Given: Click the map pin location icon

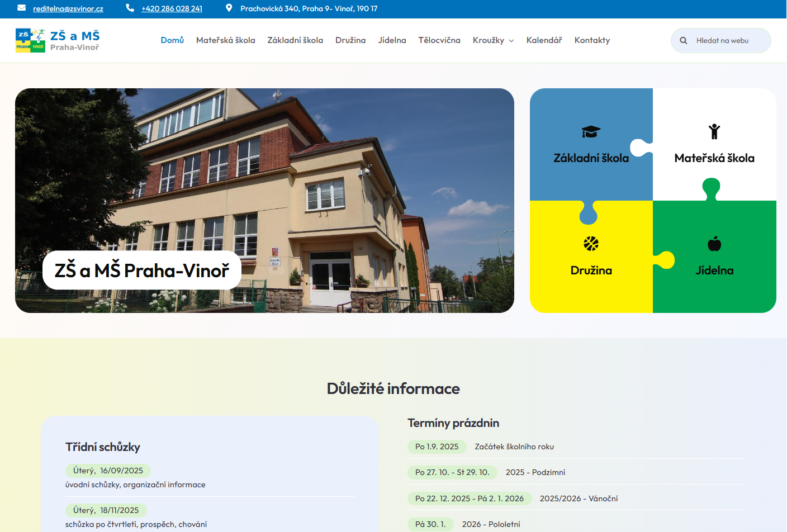Looking at the screenshot, I should [229, 8].
